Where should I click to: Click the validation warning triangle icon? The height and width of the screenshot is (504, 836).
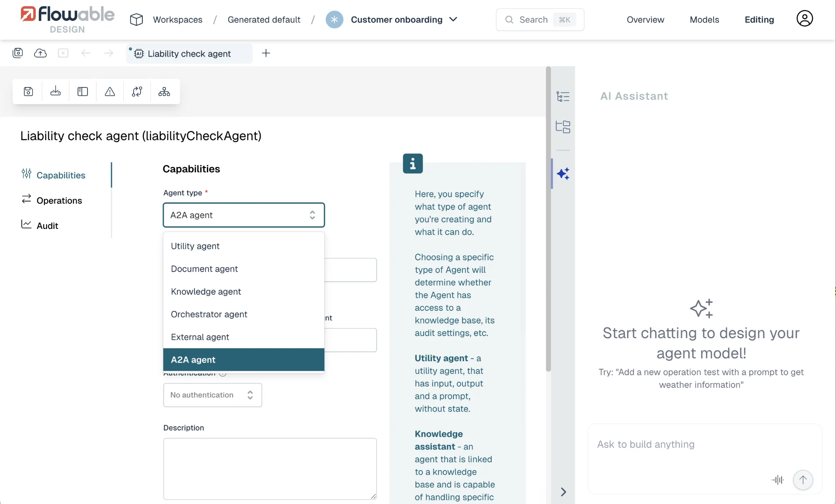tap(110, 91)
